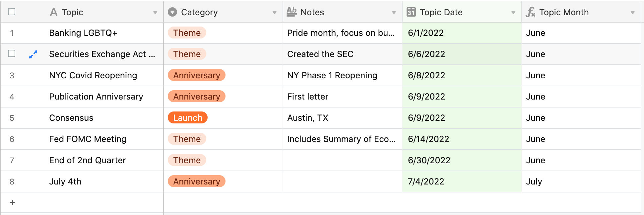Click the formula icon beside Topic Month
Screen dimensions: 644x215
coord(530,12)
